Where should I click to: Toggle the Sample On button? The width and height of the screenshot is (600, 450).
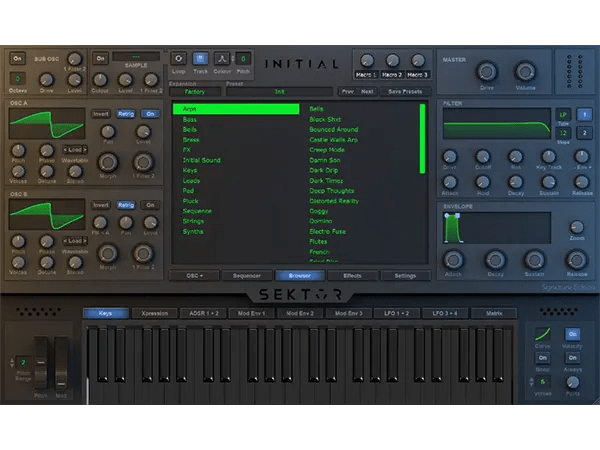pos(100,59)
